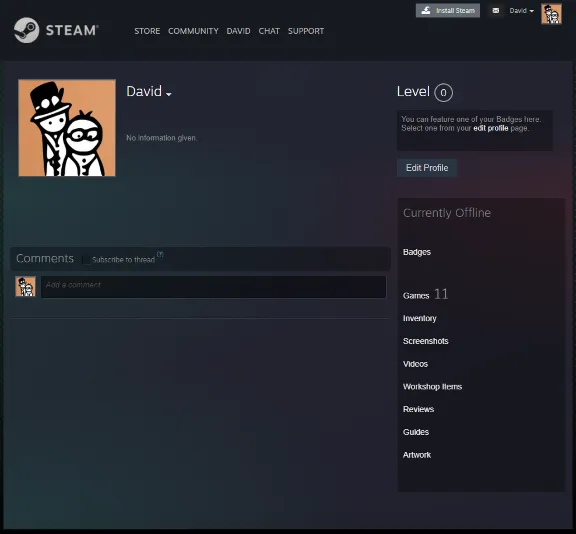Click the help (?) mark beside Subscribe to thread
Screen dimensions: 576x534
coord(160,254)
